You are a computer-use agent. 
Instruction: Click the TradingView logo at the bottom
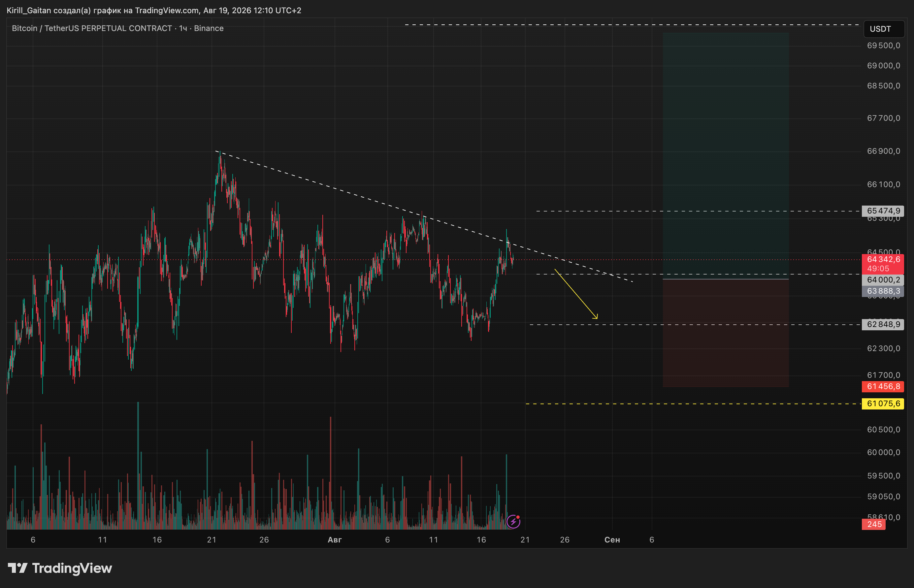tap(60, 568)
